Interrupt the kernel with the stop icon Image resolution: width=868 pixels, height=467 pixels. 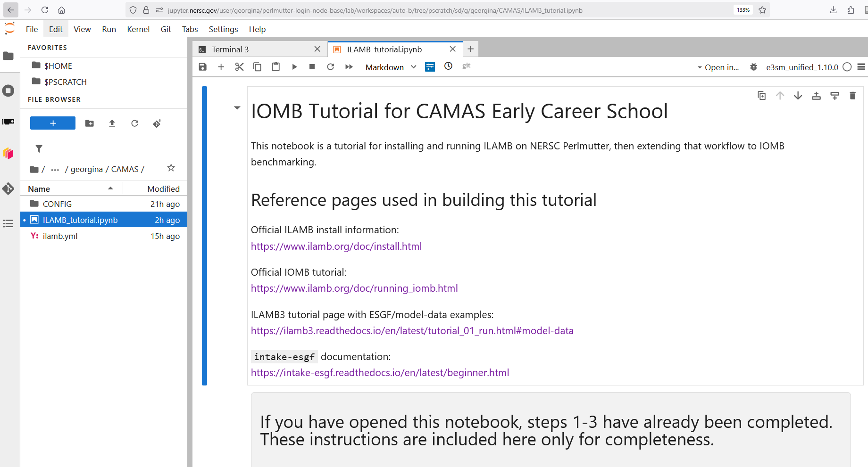click(x=312, y=67)
